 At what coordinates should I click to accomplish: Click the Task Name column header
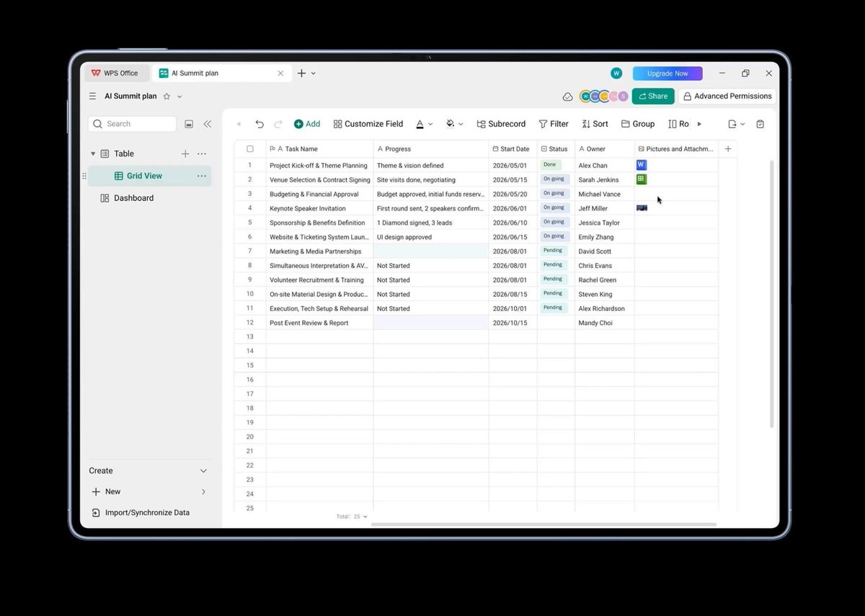point(319,149)
